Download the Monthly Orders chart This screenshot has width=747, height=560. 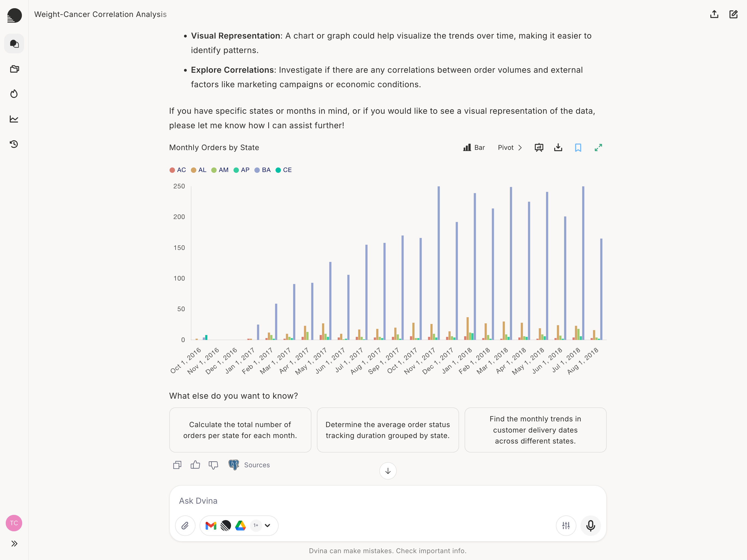pyautogui.click(x=558, y=148)
